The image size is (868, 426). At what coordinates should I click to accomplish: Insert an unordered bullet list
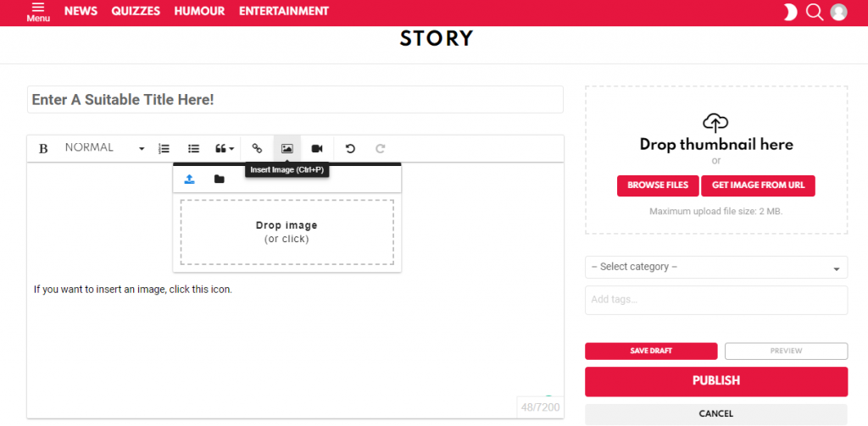click(x=193, y=148)
